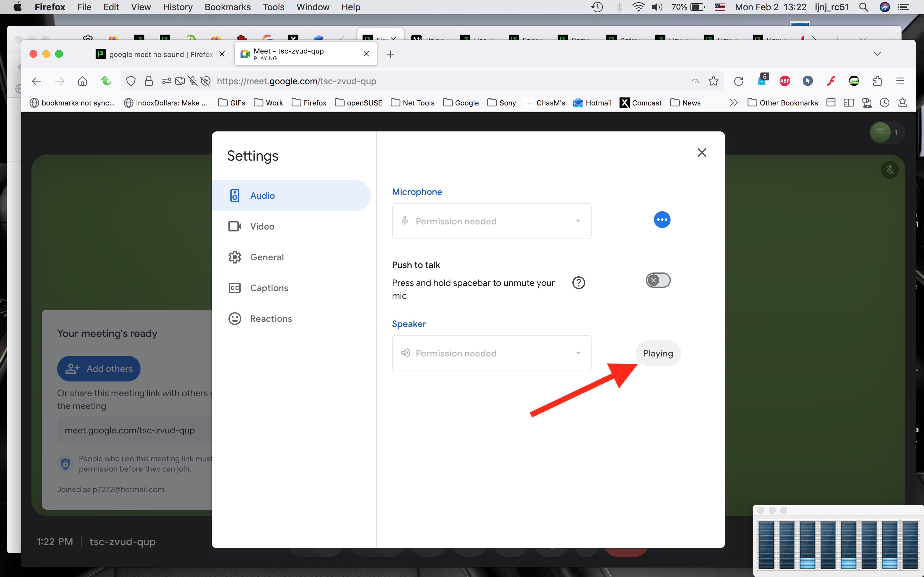
Task: Click the blocked microphone permission icon in address bar
Action: 193,81
